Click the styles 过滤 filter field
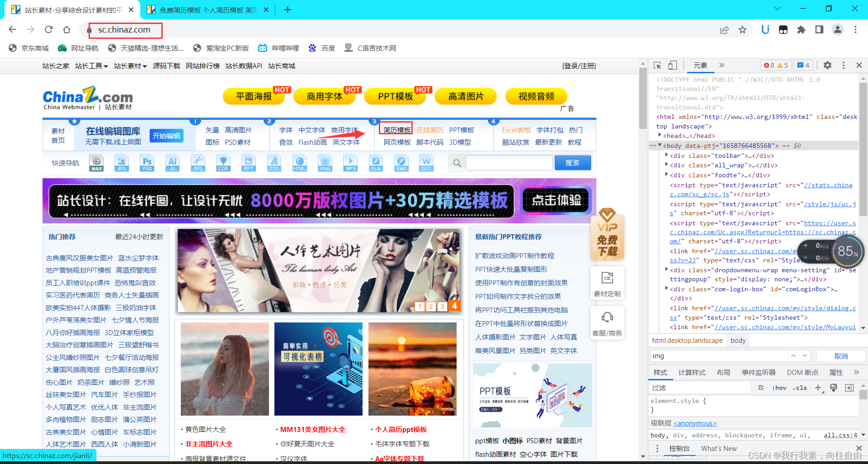This screenshot has width=868, height=464. coord(700,388)
